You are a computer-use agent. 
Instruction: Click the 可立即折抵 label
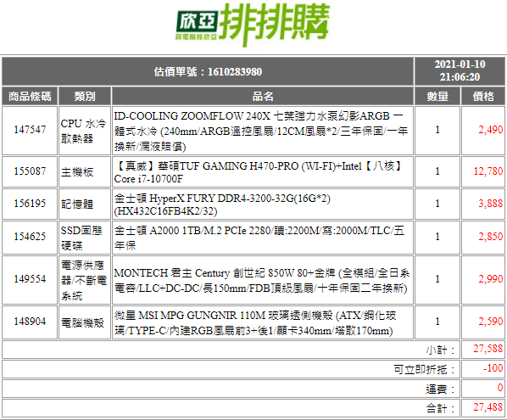(x=424, y=369)
